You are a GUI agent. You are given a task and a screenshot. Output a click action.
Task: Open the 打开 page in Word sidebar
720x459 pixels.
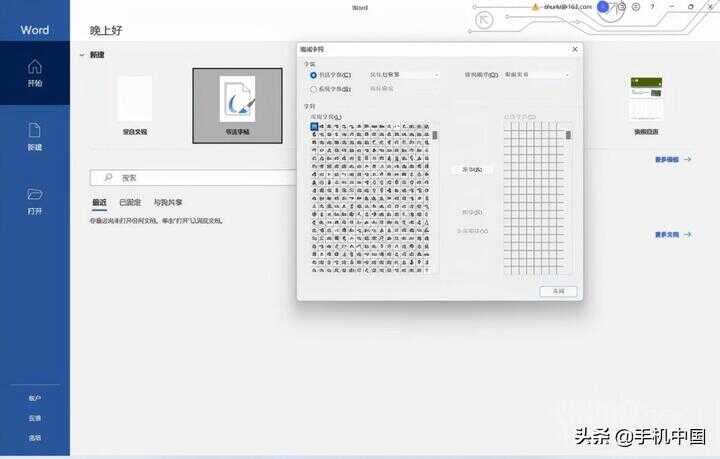[x=35, y=201]
